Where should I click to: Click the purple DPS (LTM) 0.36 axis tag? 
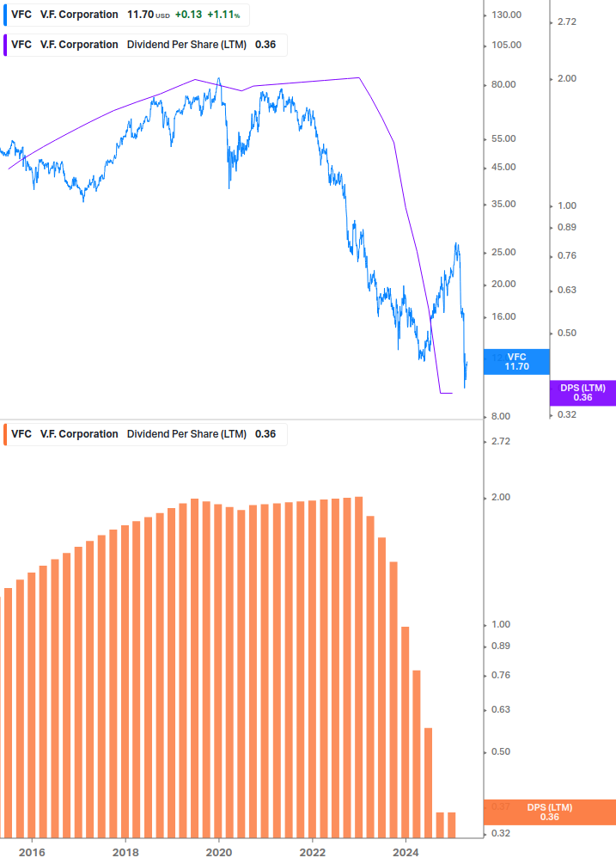pyautogui.click(x=582, y=393)
